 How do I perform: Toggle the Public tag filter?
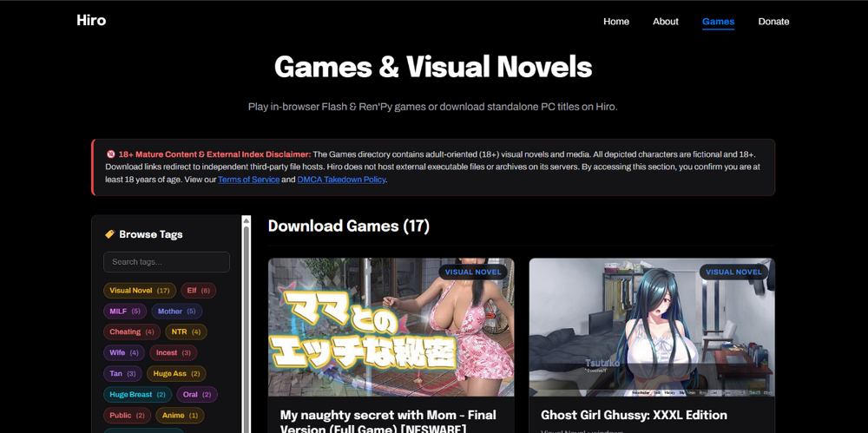pos(127,416)
